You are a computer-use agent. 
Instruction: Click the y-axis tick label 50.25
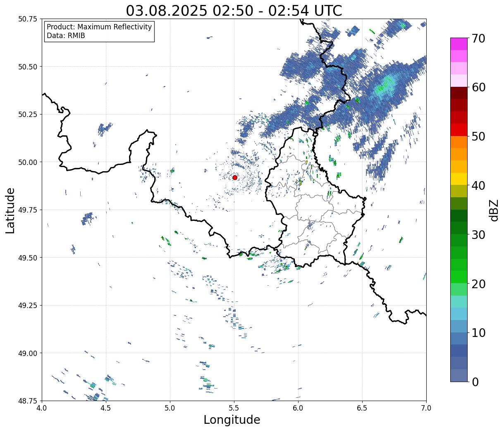[x=28, y=115]
